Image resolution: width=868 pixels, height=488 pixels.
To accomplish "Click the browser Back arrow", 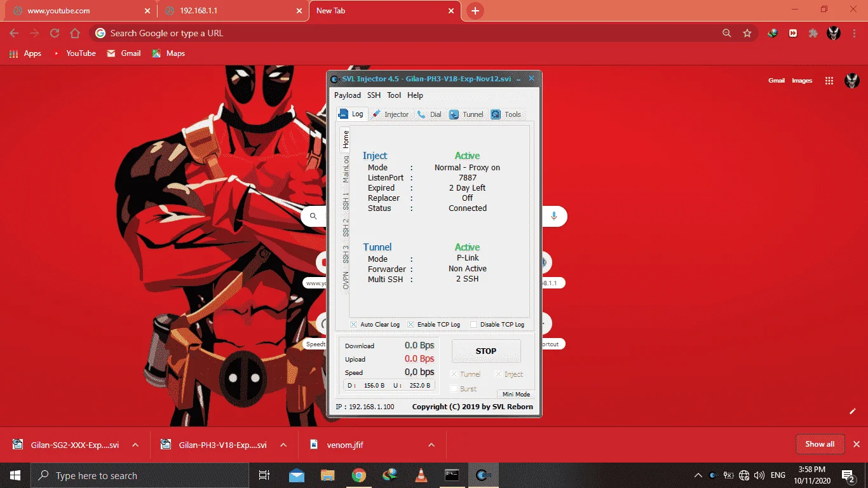I will click(14, 33).
